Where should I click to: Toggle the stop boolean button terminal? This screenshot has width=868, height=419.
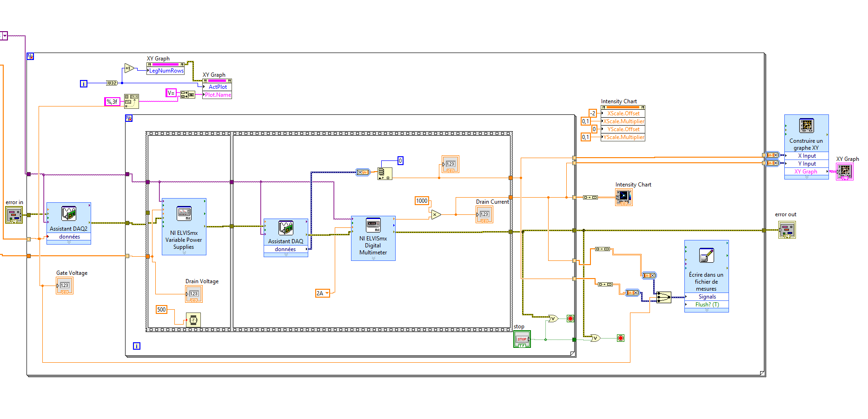(522, 339)
